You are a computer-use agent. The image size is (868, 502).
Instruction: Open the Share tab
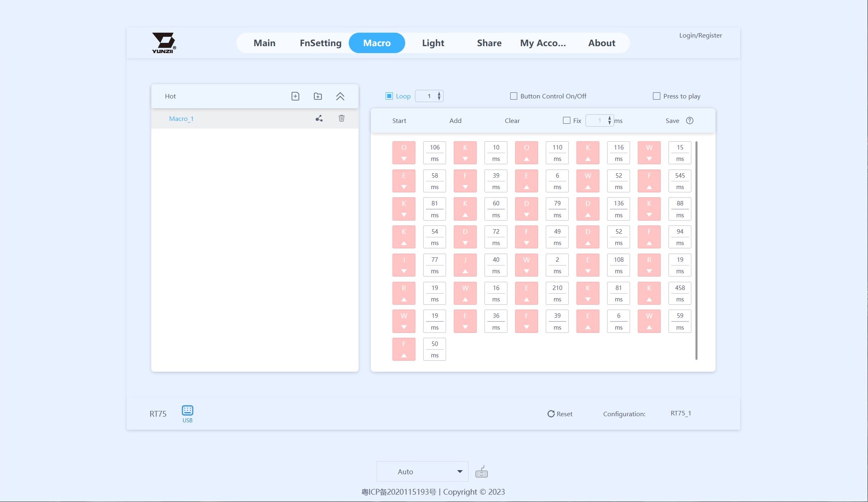[x=489, y=43]
